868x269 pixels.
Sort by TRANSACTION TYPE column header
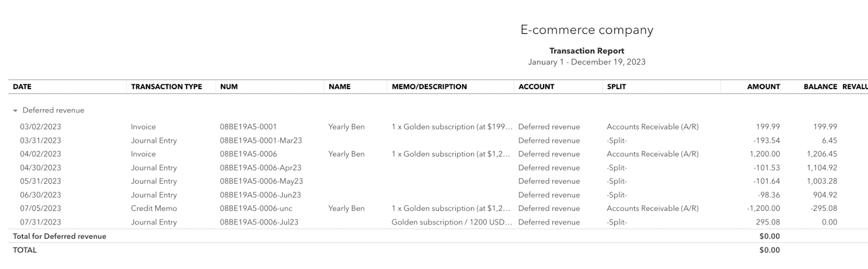coord(167,86)
